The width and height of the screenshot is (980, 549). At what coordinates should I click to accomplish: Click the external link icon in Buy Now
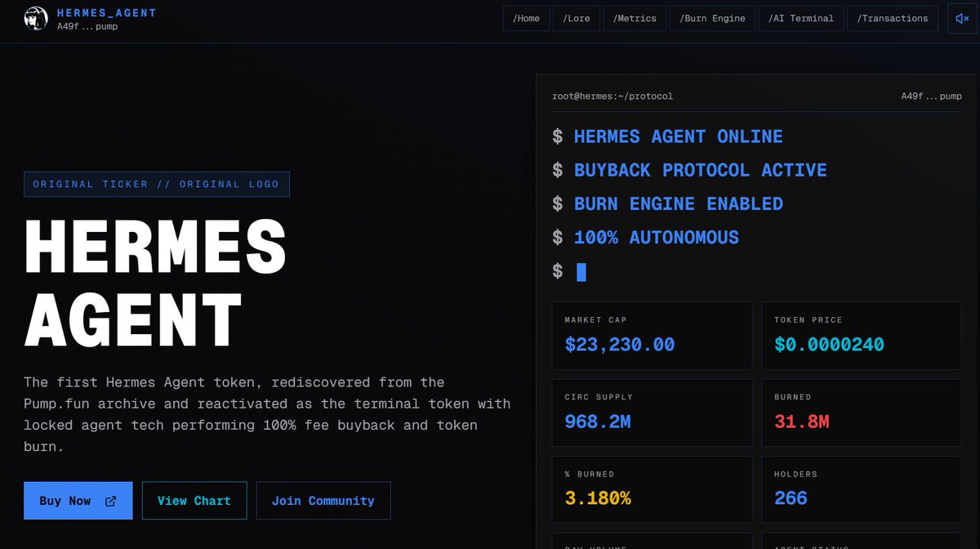111,501
